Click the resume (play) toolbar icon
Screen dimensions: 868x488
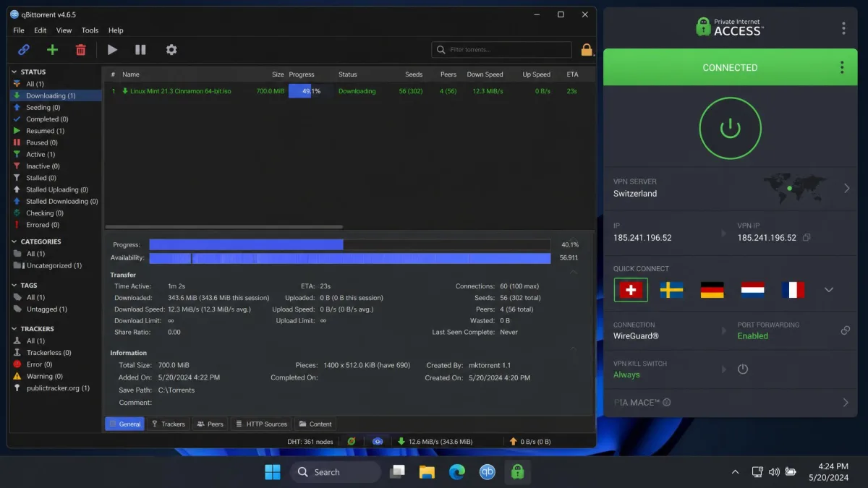[112, 50]
